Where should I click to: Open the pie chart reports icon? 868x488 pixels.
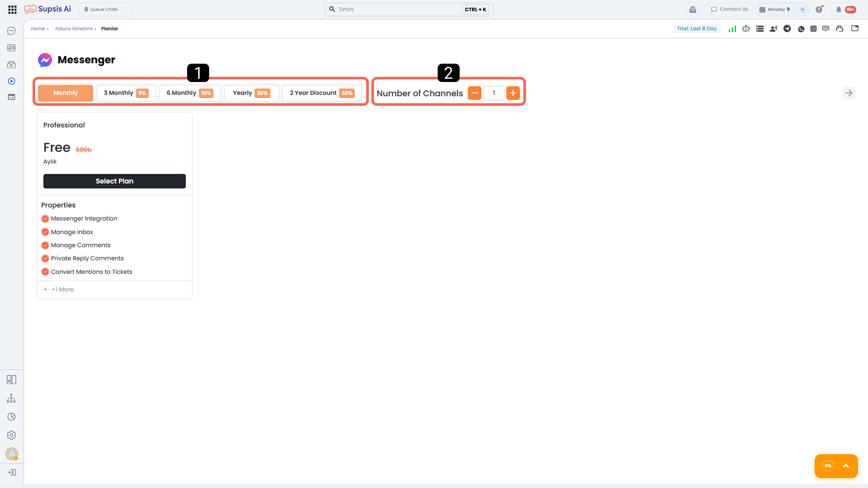(x=11, y=417)
